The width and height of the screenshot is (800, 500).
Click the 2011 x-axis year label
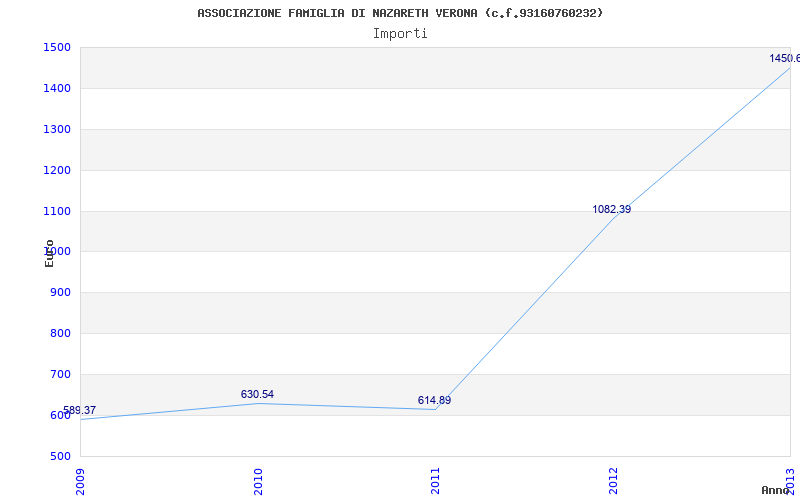pos(435,481)
